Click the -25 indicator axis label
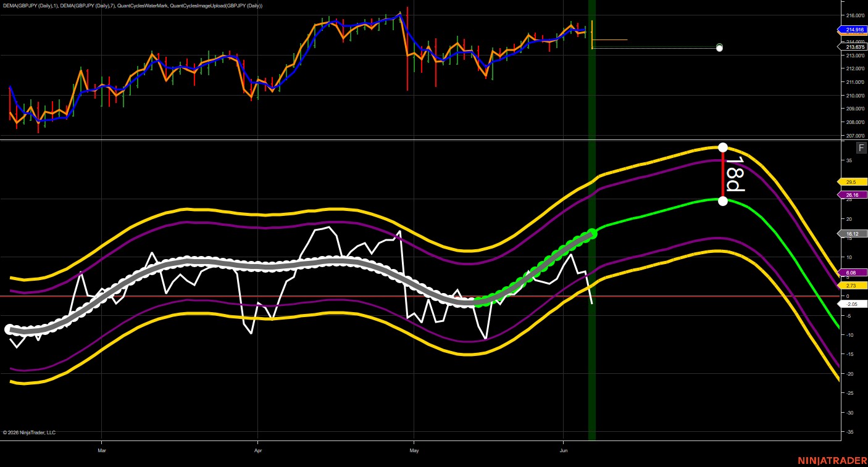Image resolution: width=868 pixels, height=467 pixels. pyautogui.click(x=849, y=393)
